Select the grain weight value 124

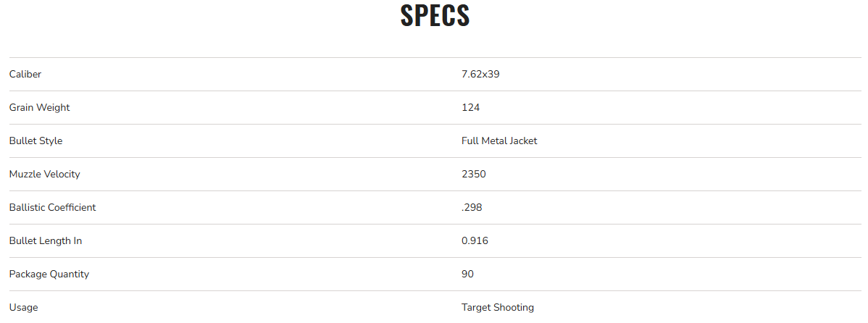pyautogui.click(x=471, y=107)
